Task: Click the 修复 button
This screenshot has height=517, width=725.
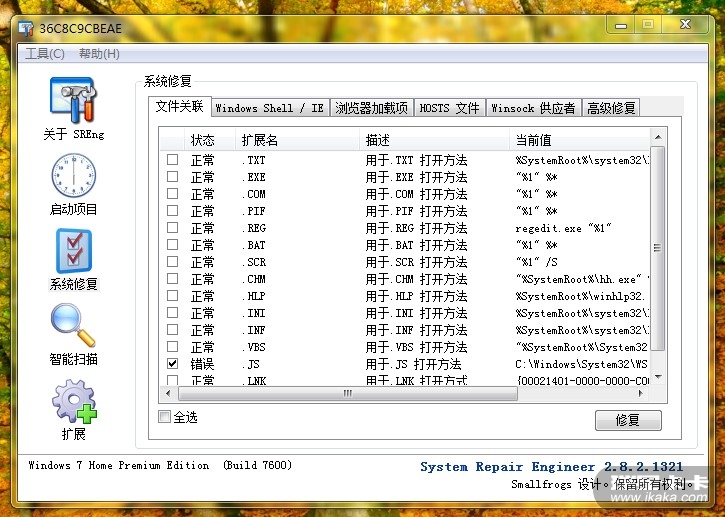Action: point(628,420)
